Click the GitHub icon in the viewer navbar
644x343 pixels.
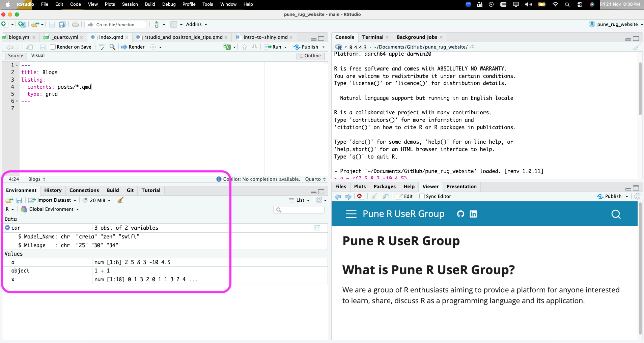click(x=460, y=214)
